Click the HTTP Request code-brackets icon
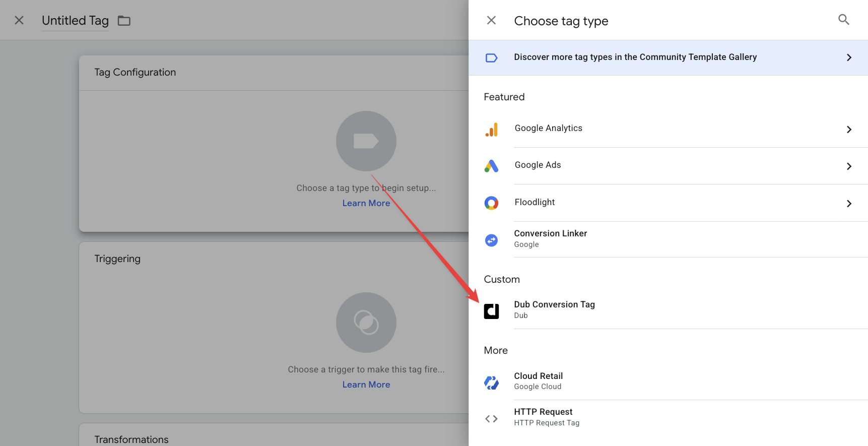 491,419
